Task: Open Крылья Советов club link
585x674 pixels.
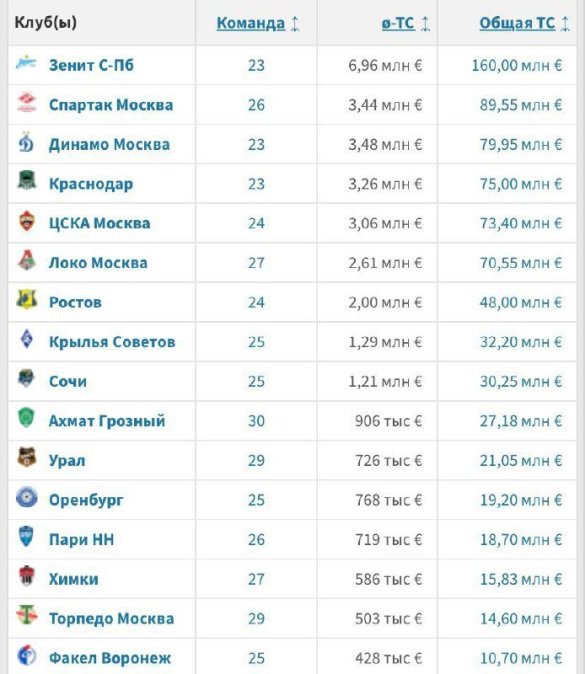Action: 112,342
